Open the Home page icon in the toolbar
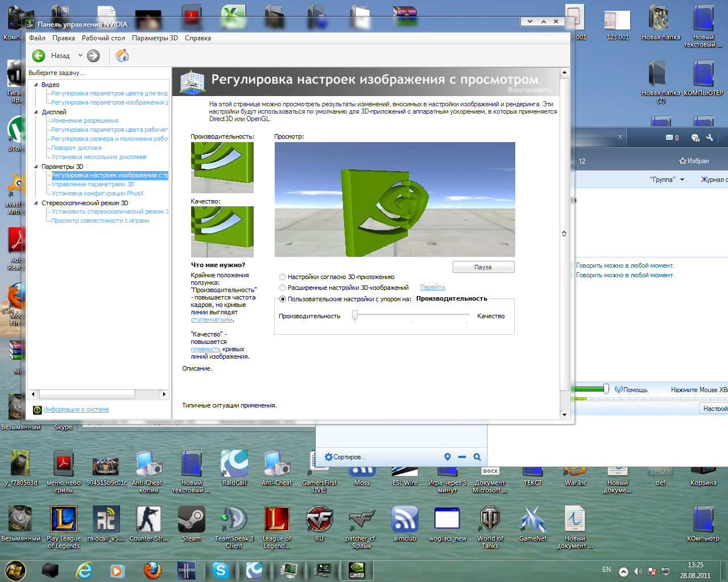The height and width of the screenshot is (582, 728). click(122, 55)
